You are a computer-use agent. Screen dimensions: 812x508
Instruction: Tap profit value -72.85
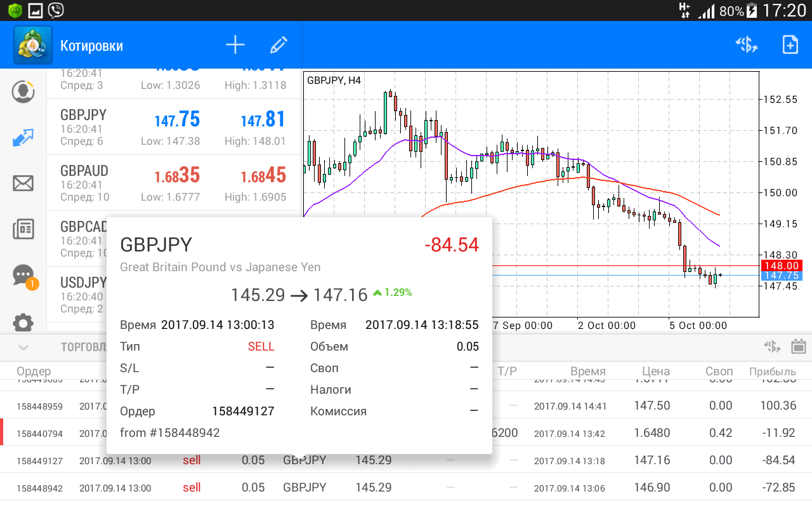click(x=779, y=488)
